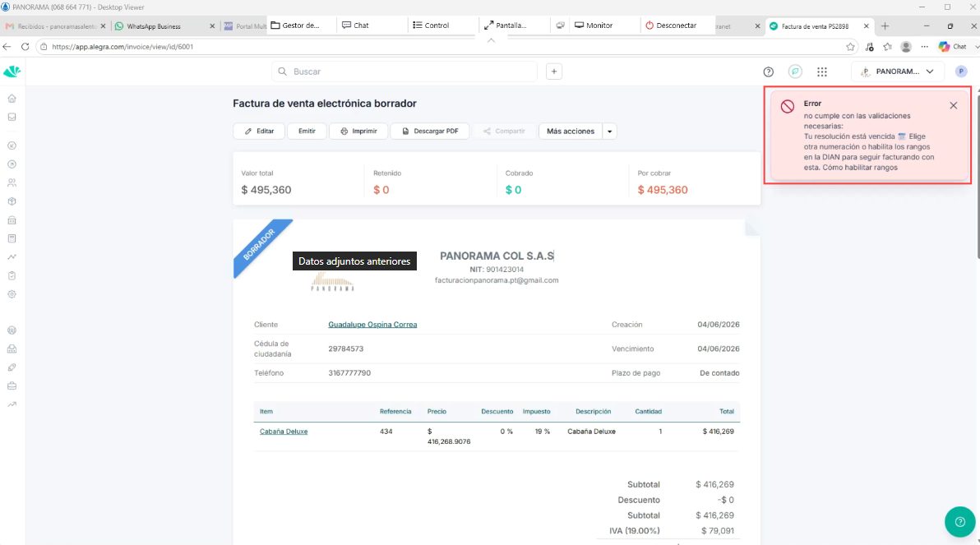980x545 pixels.
Task: Open Monitor in the remote viewer toolbar
Action: [x=594, y=25]
